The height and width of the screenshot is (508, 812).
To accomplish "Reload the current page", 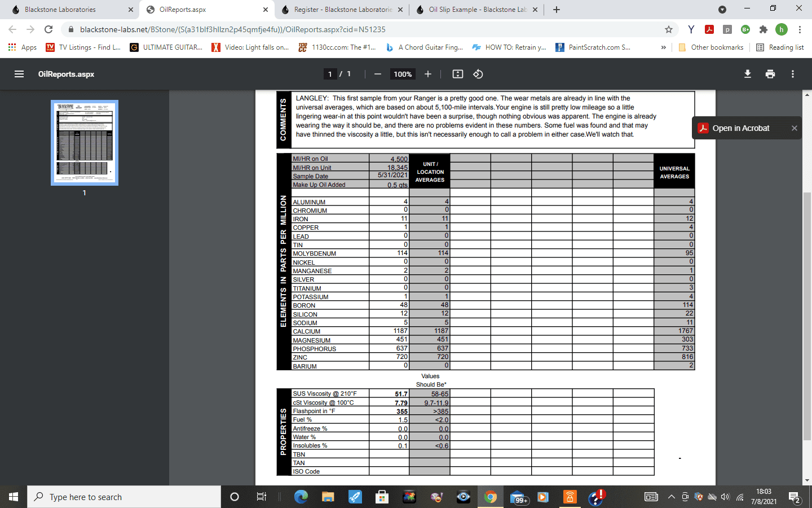I will [48, 29].
